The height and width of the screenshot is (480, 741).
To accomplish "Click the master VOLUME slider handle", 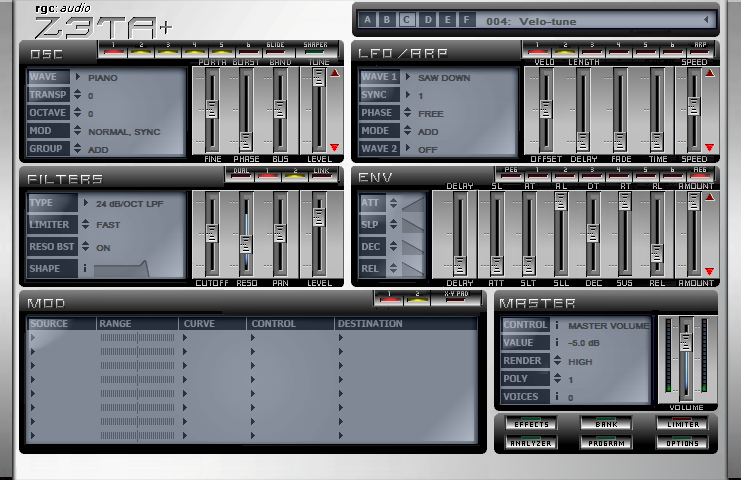I will click(x=686, y=342).
